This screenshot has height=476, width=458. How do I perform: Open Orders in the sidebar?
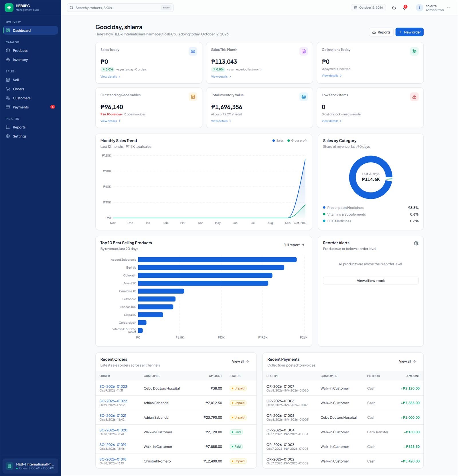click(x=30, y=89)
